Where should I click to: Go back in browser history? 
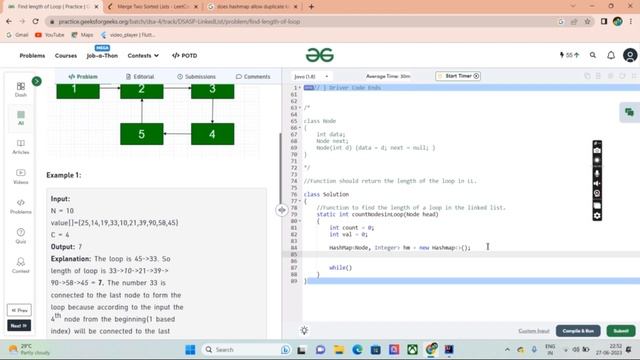point(9,21)
